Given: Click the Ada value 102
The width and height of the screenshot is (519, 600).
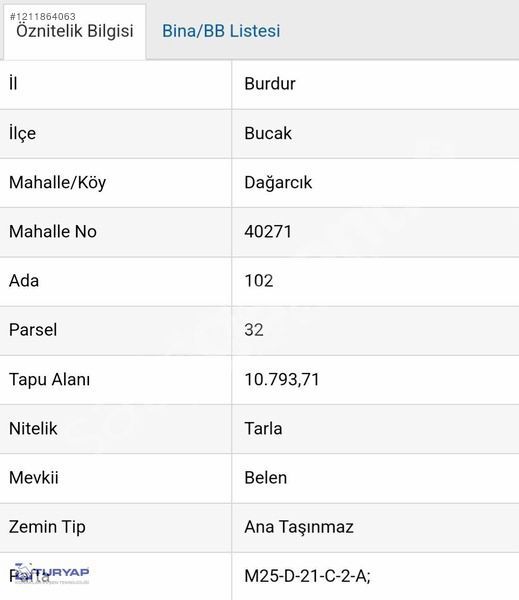Looking at the screenshot, I should [x=259, y=281].
